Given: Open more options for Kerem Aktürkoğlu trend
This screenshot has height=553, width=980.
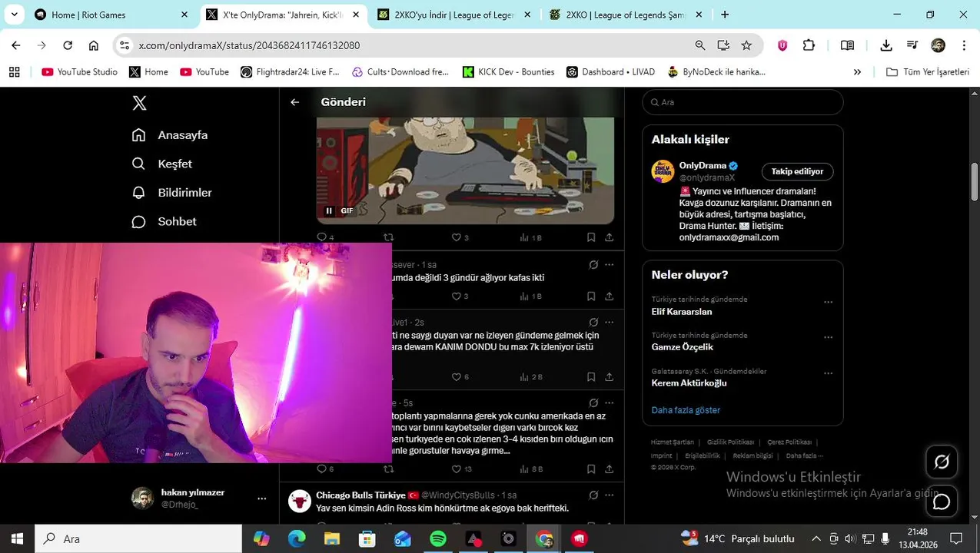Looking at the screenshot, I should (x=828, y=373).
